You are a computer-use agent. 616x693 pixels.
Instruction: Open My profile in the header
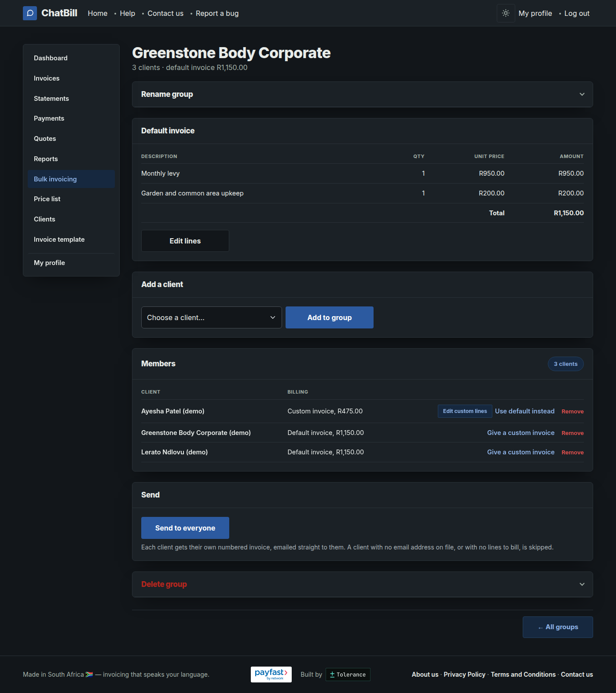coord(535,13)
